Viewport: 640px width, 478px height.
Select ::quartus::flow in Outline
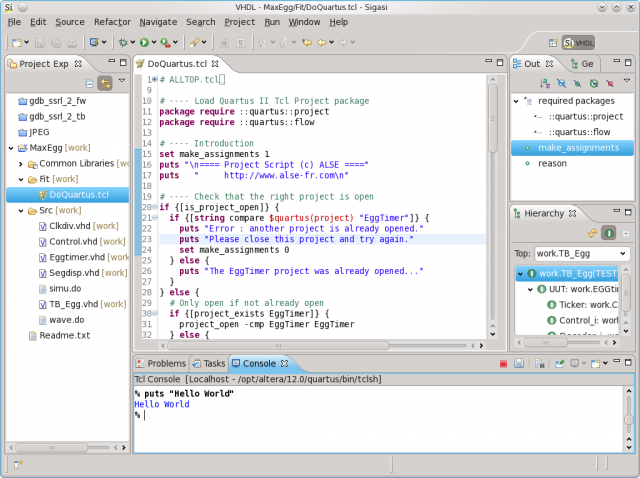(x=579, y=132)
